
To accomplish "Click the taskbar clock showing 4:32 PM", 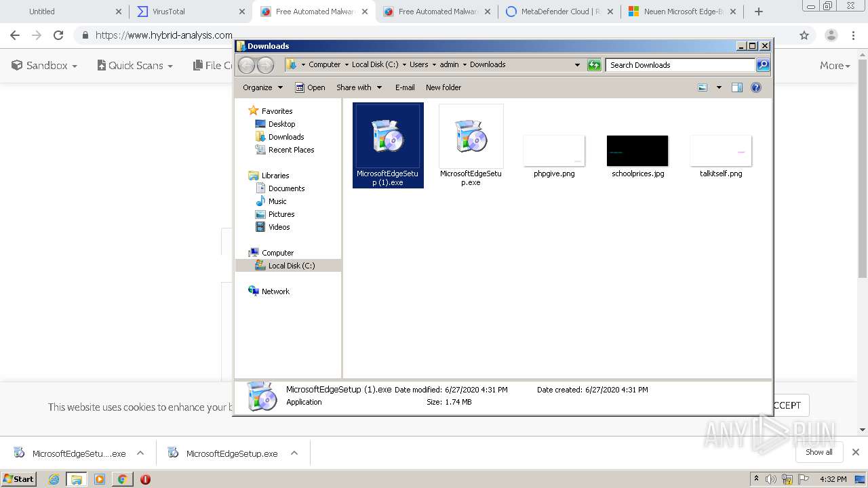I will pos(833,479).
